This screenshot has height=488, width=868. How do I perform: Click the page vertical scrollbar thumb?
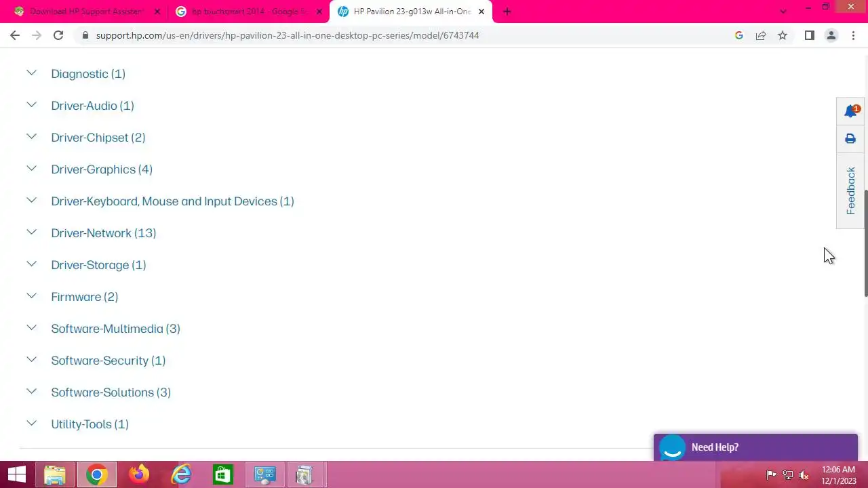pyautogui.click(x=866, y=243)
